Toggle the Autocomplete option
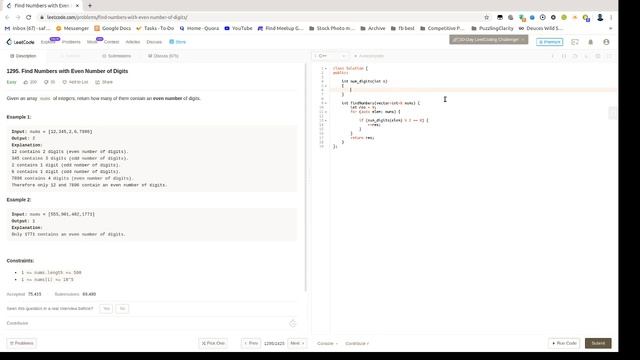Screen dimensions: 640x360 click(x=369, y=56)
